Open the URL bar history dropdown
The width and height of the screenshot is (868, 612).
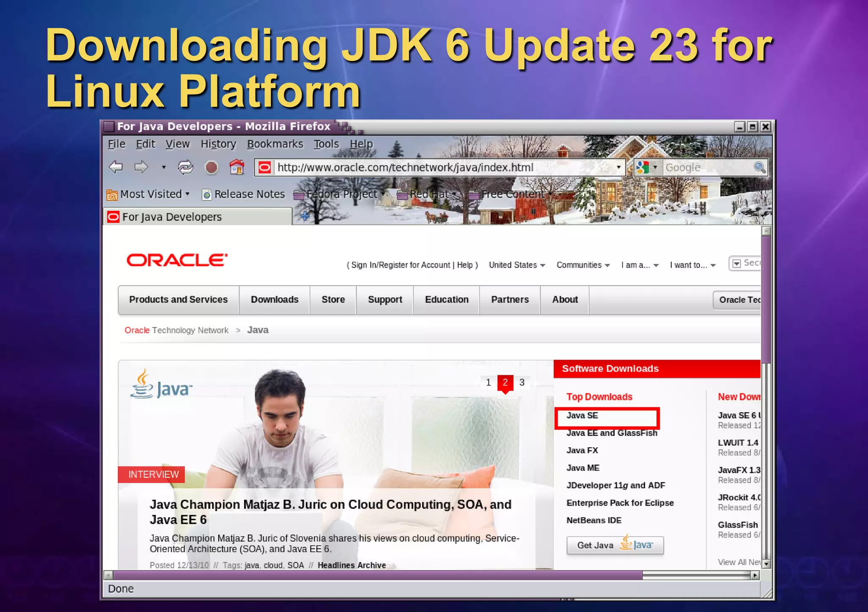(x=619, y=167)
